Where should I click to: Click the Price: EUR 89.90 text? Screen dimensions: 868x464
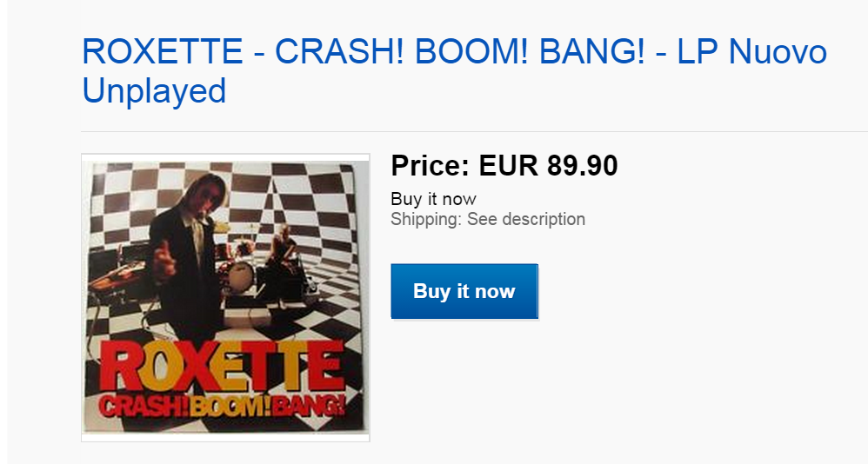tap(504, 165)
